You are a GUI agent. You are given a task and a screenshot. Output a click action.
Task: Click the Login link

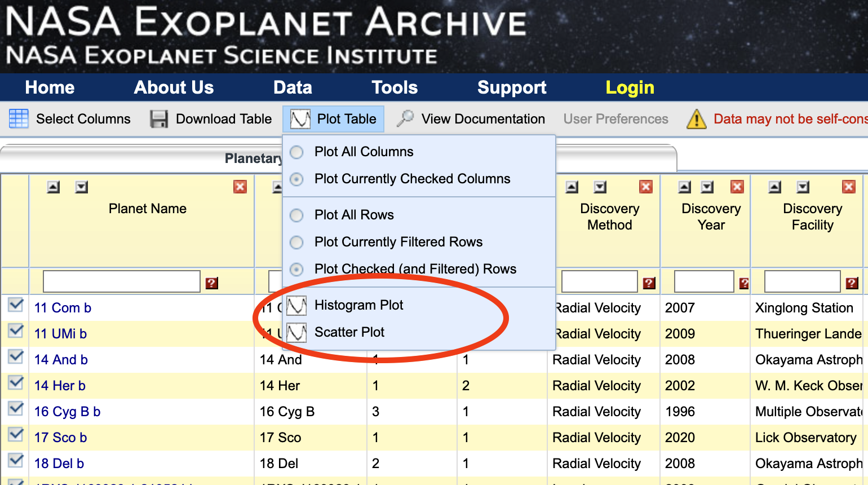click(x=630, y=88)
